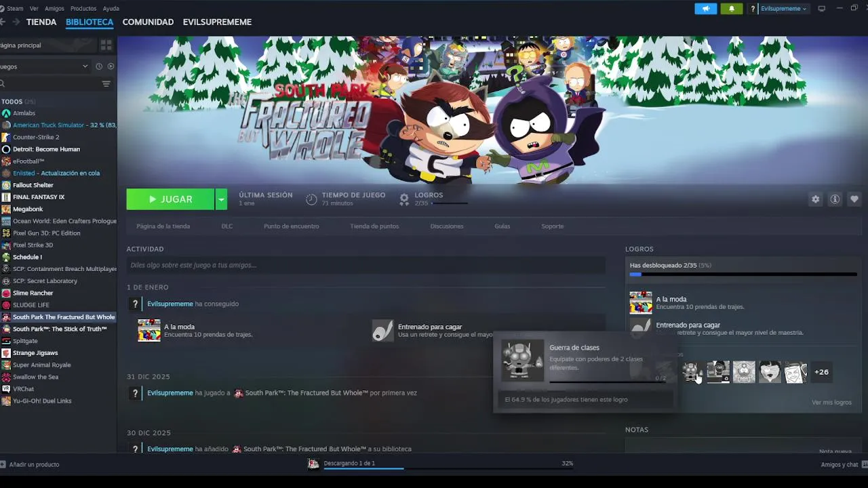Expand the Evilsupreme account dropdown
This screenshot has height=488, width=868.
[x=784, y=9]
